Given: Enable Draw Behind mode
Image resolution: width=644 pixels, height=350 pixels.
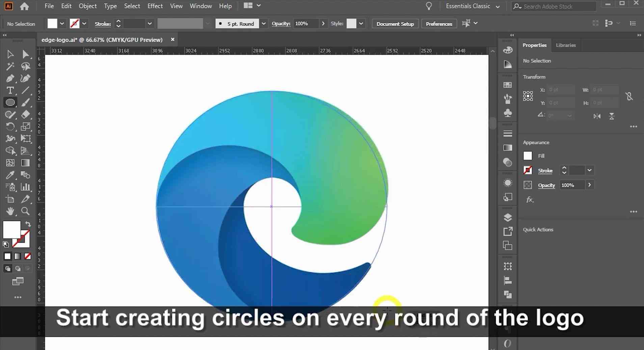Looking at the screenshot, I should pyautogui.click(x=18, y=268).
